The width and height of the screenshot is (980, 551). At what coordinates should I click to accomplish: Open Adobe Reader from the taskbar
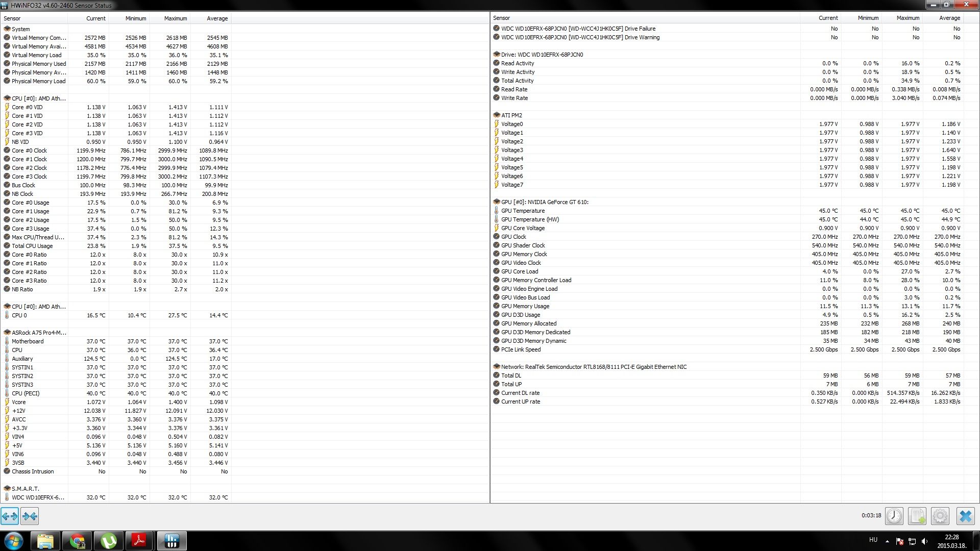pos(139,541)
